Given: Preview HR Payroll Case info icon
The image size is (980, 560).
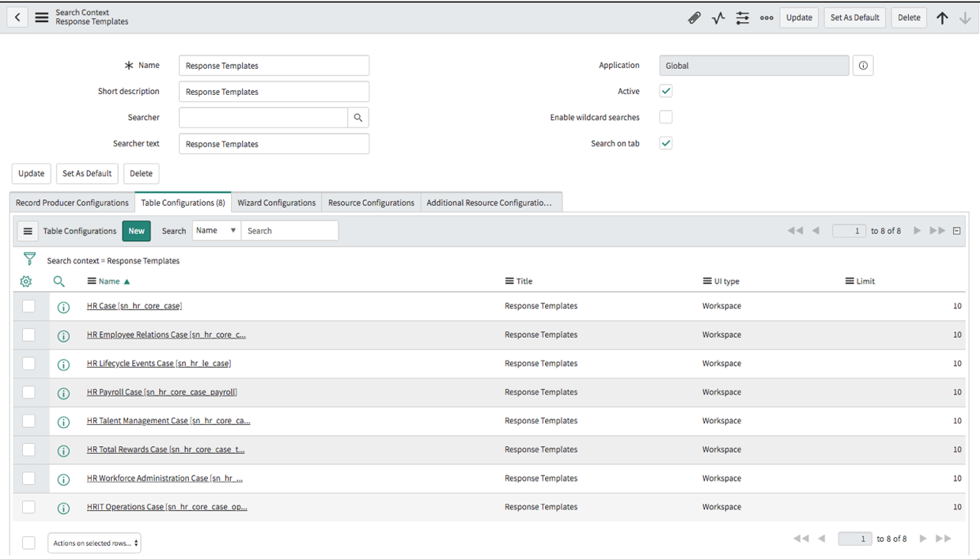Looking at the screenshot, I should pos(63,393).
